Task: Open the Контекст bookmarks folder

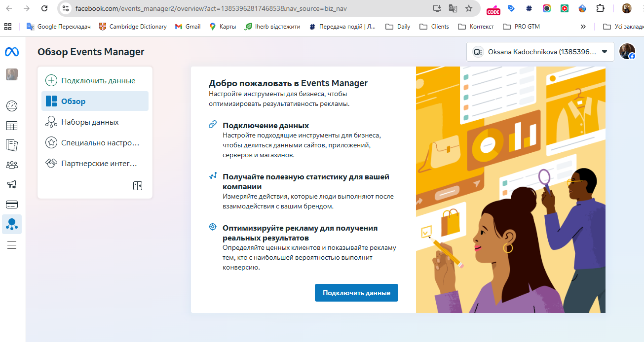Action: click(476, 27)
